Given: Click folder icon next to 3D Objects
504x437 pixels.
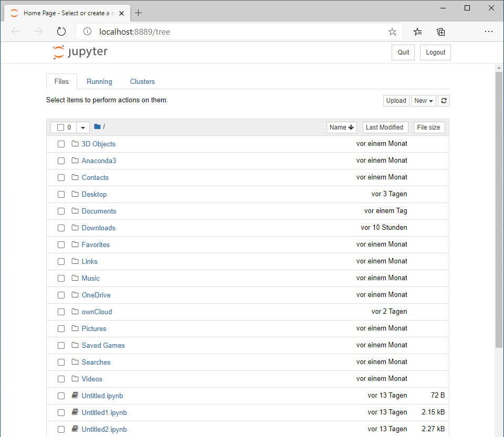Looking at the screenshot, I should [x=75, y=144].
